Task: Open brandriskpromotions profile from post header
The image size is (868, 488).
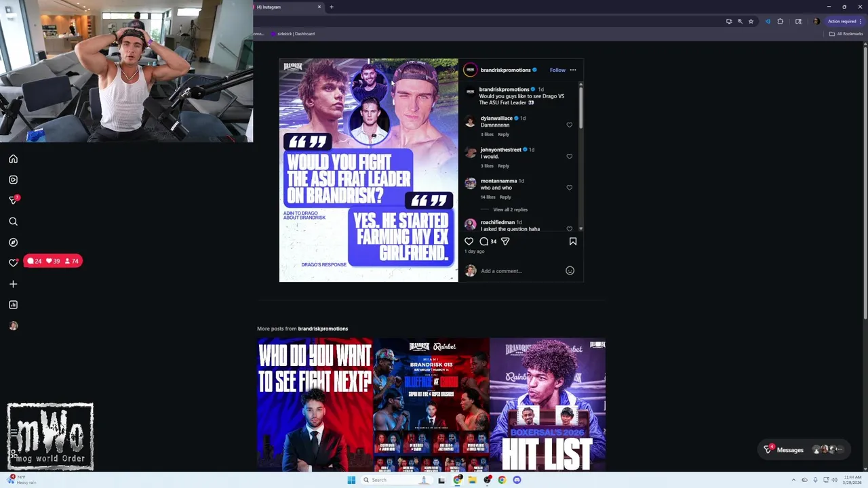Action: (505, 70)
